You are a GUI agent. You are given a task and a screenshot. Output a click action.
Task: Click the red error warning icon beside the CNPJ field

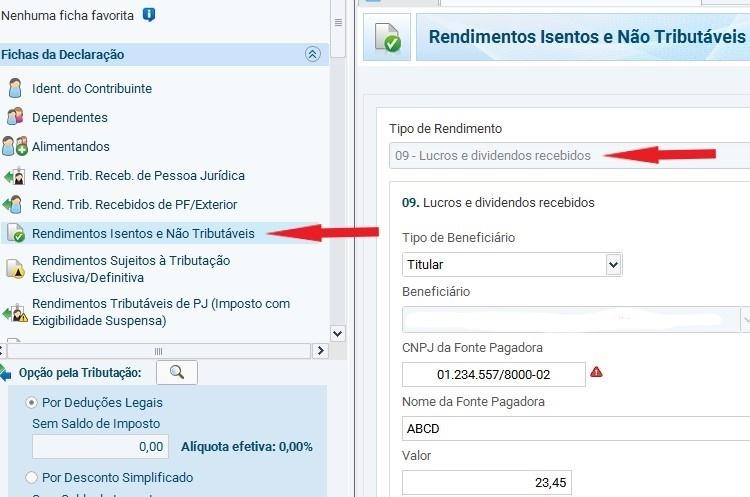(596, 372)
